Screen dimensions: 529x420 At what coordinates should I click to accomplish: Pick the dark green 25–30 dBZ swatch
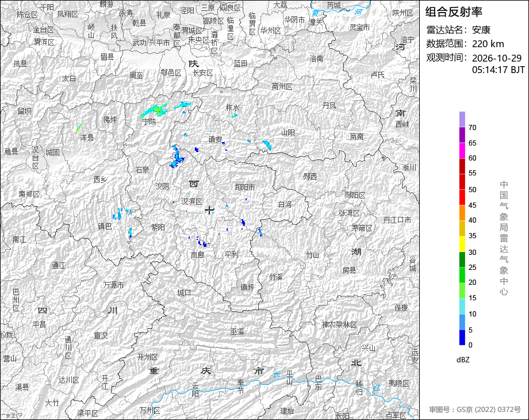coord(462,259)
